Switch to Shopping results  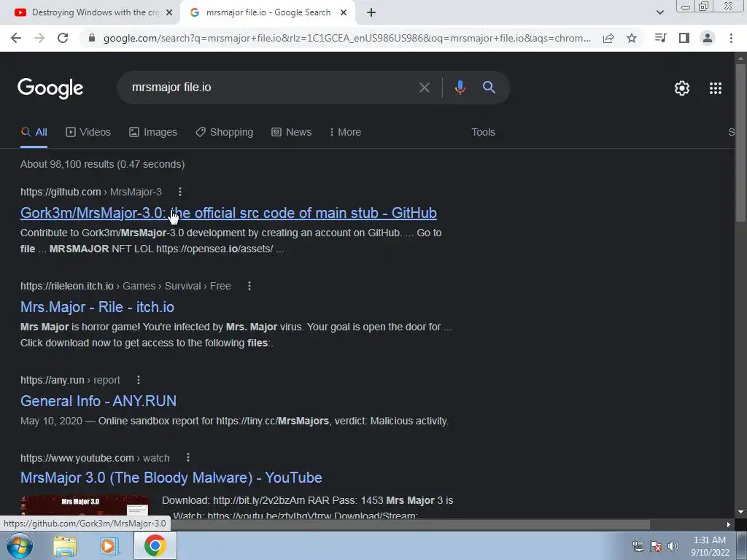tap(225, 132)
